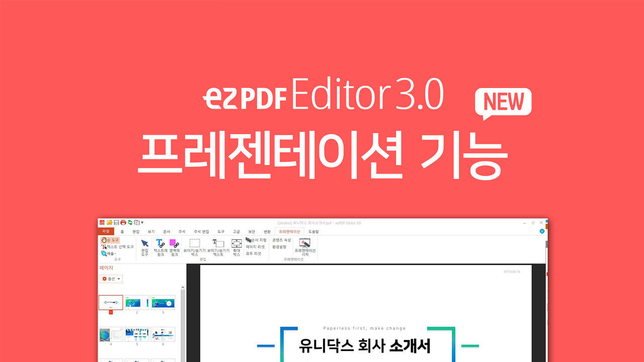
Task: Open 환경설정
Action: pos(279,247)
